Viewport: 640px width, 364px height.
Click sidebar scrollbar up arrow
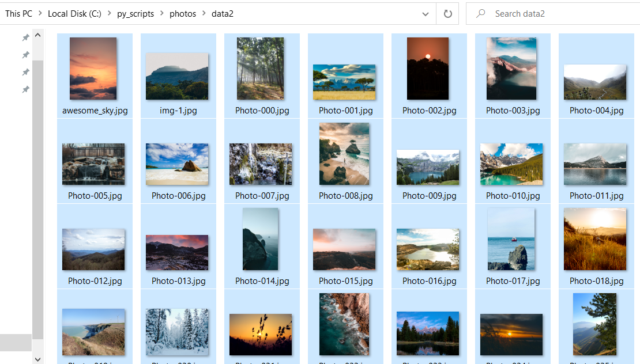pos(38,36)
